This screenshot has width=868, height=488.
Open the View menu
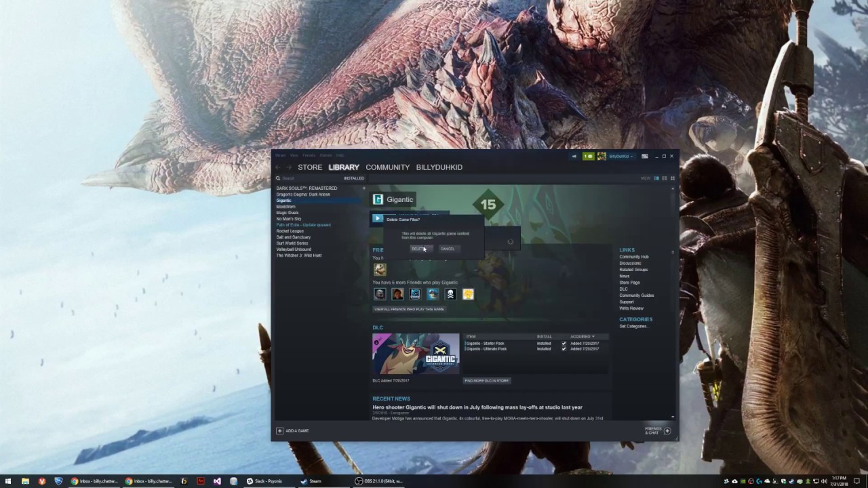[294, 155]
